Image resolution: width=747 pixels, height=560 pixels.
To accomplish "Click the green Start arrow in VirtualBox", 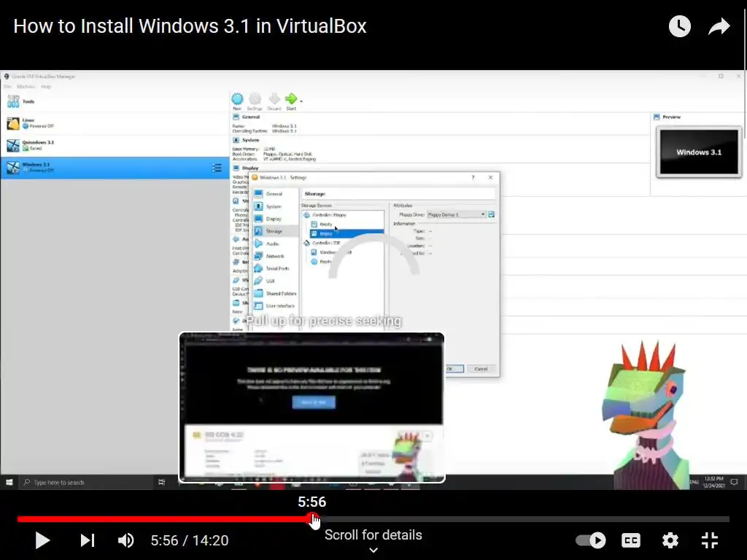I will [x=290, y=101].
